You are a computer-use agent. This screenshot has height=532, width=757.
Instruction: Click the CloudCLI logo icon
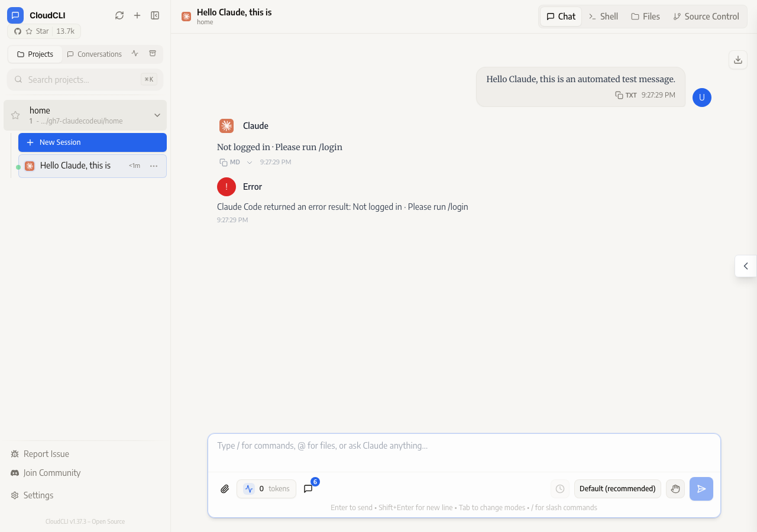15,15
